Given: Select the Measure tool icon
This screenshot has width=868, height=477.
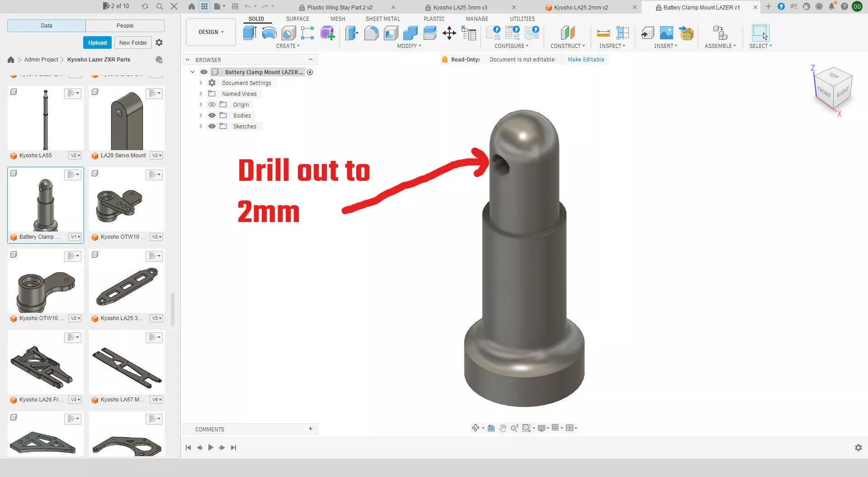Looking at the screenshot, I should [603, 33].
